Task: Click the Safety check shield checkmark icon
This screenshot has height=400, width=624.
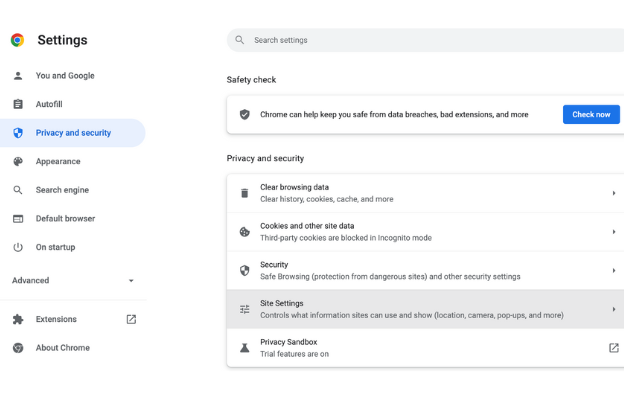Action: tap(244, 115)
